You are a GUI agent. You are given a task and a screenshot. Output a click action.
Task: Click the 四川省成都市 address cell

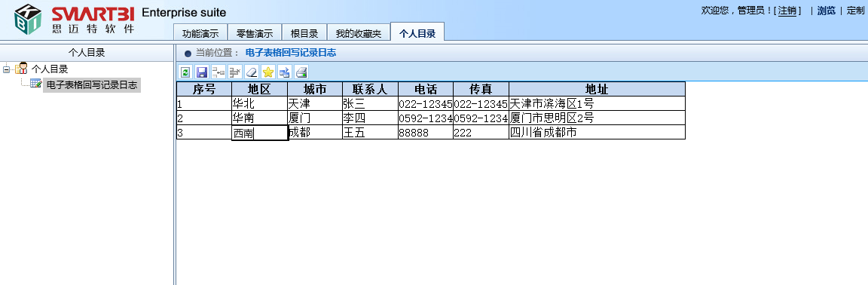(x=598, y=132)
